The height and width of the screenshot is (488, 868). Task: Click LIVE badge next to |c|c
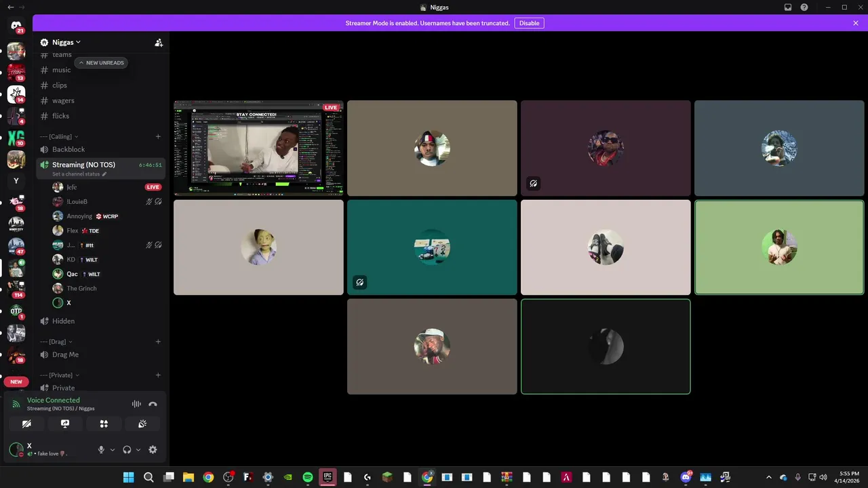pyautogui.click(x=153, y=187)
